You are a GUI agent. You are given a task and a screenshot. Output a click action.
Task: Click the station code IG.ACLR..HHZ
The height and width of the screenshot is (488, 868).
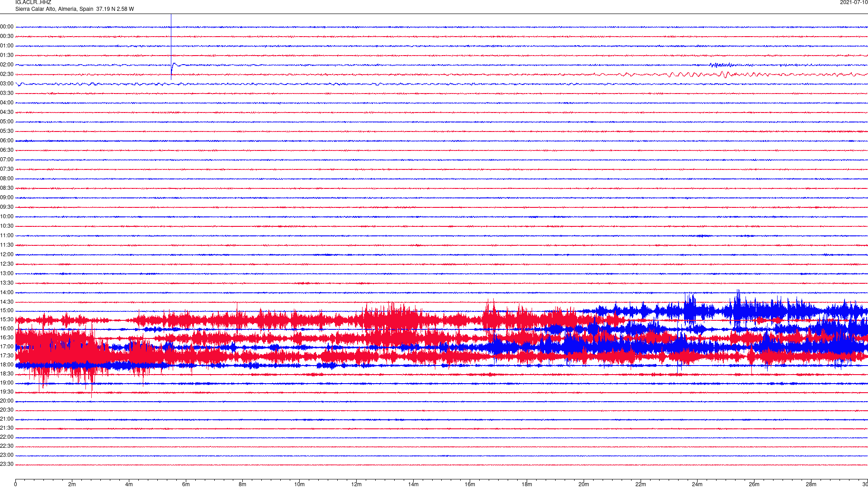point(33,3)
